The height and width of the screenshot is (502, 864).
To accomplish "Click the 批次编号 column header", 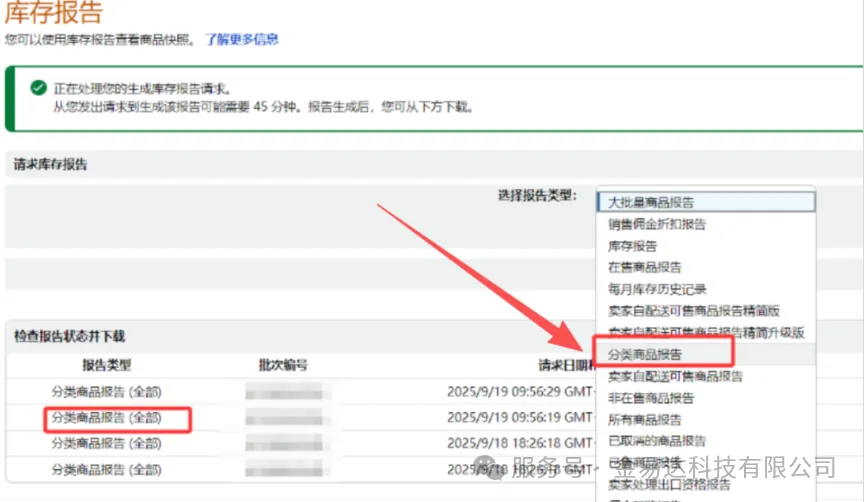I will (283, 365).
